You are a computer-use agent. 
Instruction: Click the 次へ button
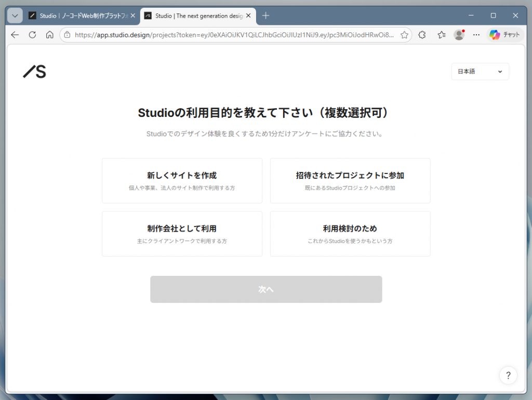266,289
